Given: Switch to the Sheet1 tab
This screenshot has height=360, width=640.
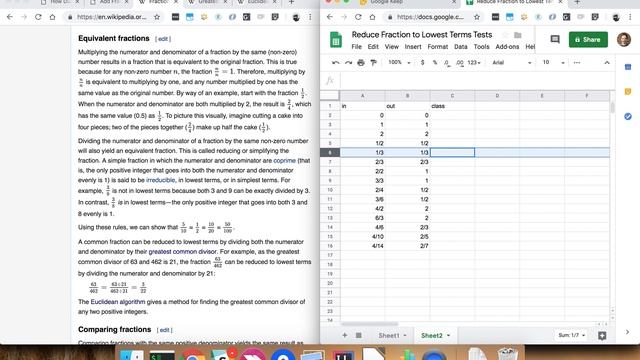Looking at the screenshot, I should pyautogui.click(x=389, y=336).
